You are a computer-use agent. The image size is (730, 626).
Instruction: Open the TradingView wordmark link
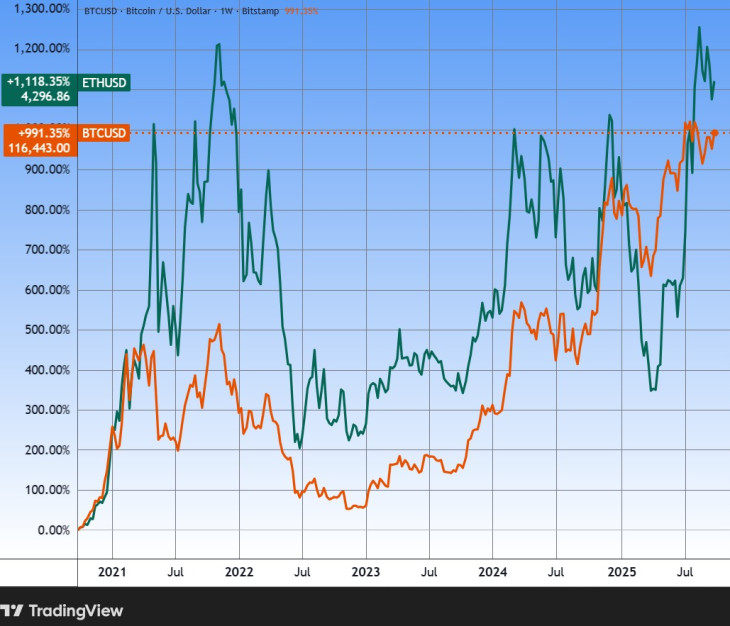coord(75,610)
